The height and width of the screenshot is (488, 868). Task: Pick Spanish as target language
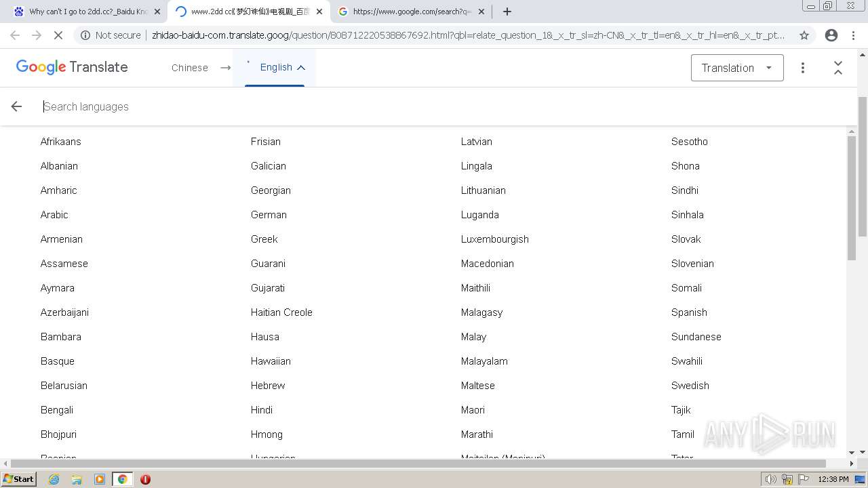690,312
